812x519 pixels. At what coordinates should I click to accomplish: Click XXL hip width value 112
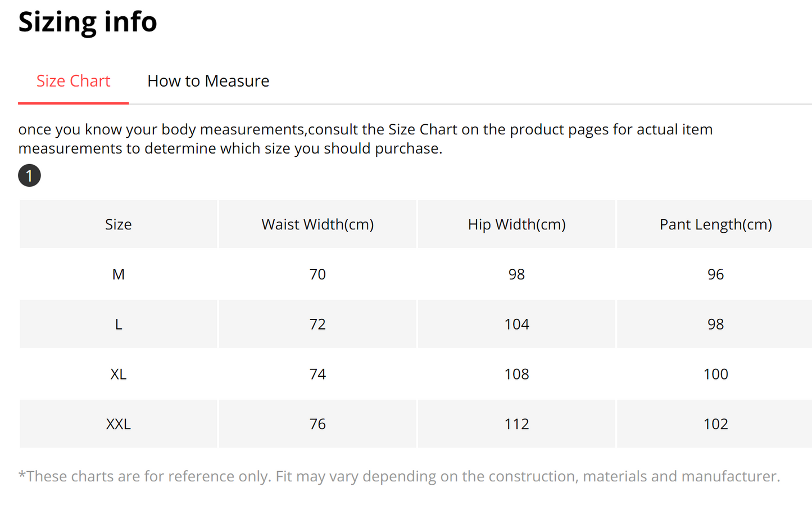pos(516,424)
